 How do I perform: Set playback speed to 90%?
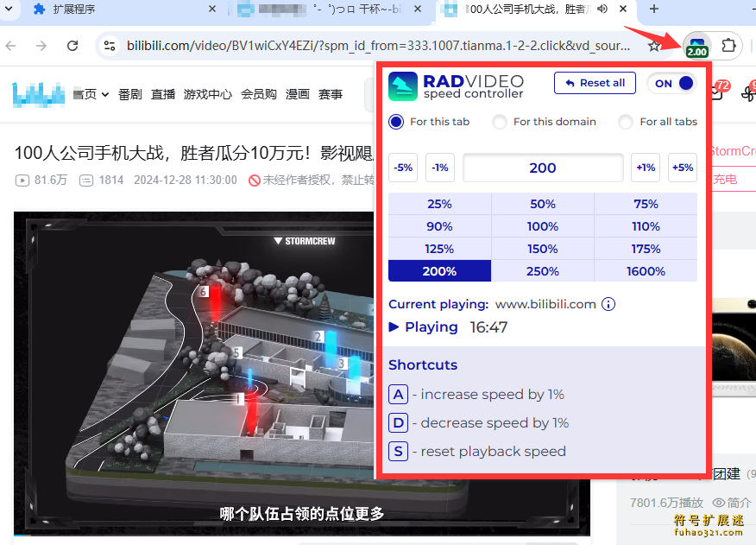coord(440,226)
